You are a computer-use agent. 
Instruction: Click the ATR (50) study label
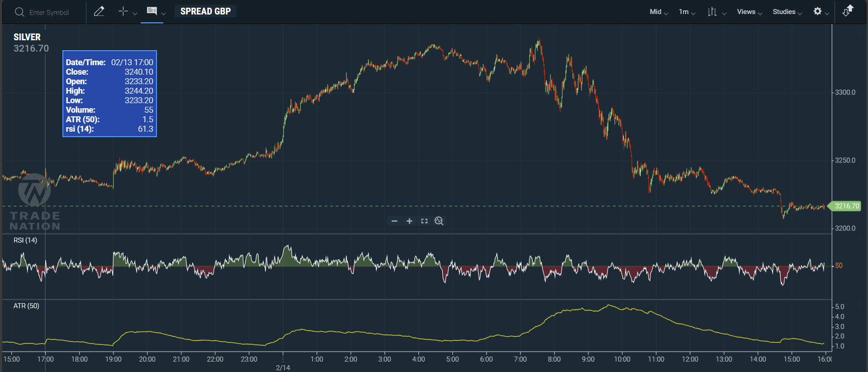coord(26,305)
